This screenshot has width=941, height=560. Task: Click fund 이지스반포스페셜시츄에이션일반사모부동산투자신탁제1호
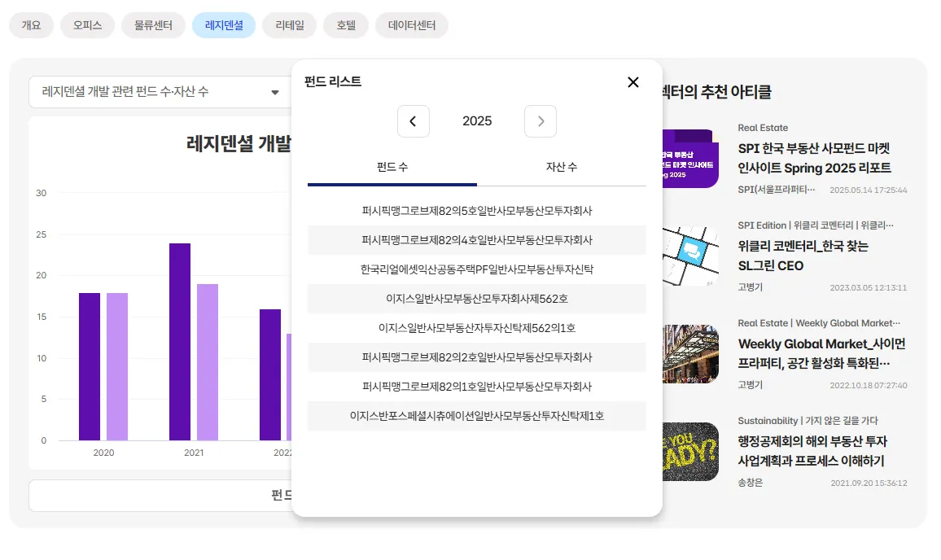point(477,416)
